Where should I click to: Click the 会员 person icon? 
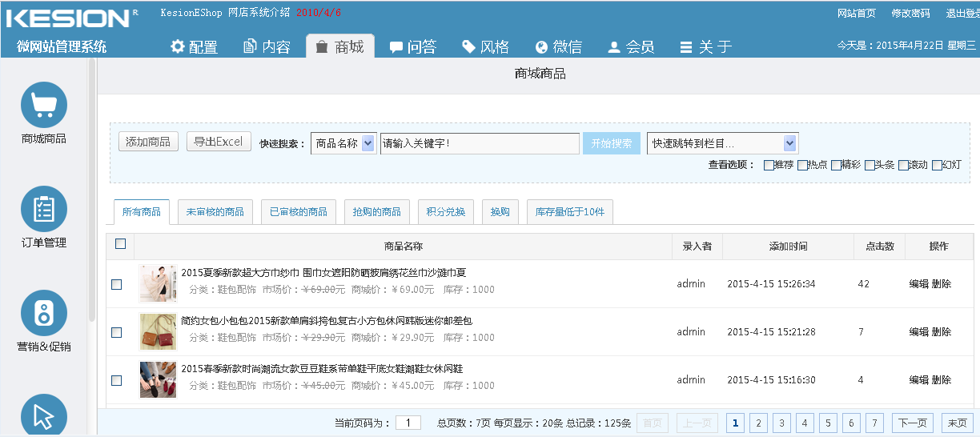click(614, 47)
